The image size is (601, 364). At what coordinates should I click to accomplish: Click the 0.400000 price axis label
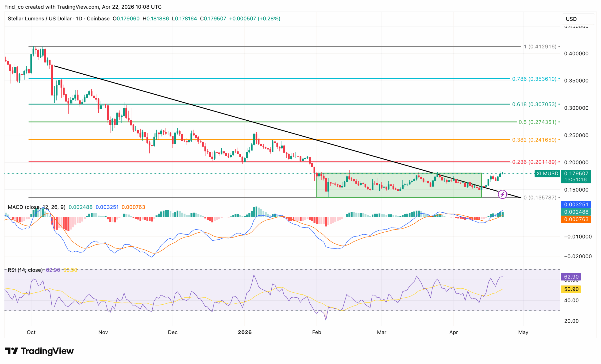[576, 54]
